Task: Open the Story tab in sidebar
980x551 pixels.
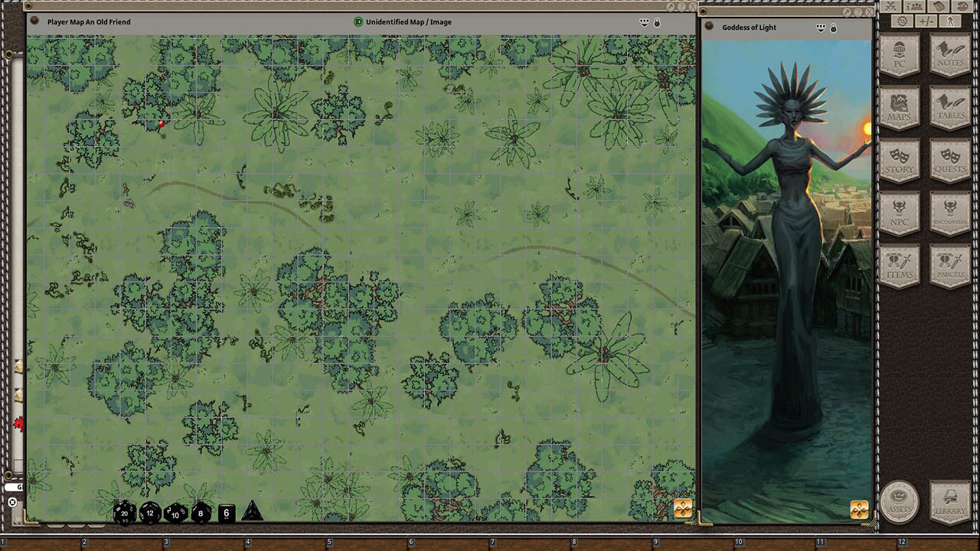Action: pyautogui.click(x=900, y=160)
